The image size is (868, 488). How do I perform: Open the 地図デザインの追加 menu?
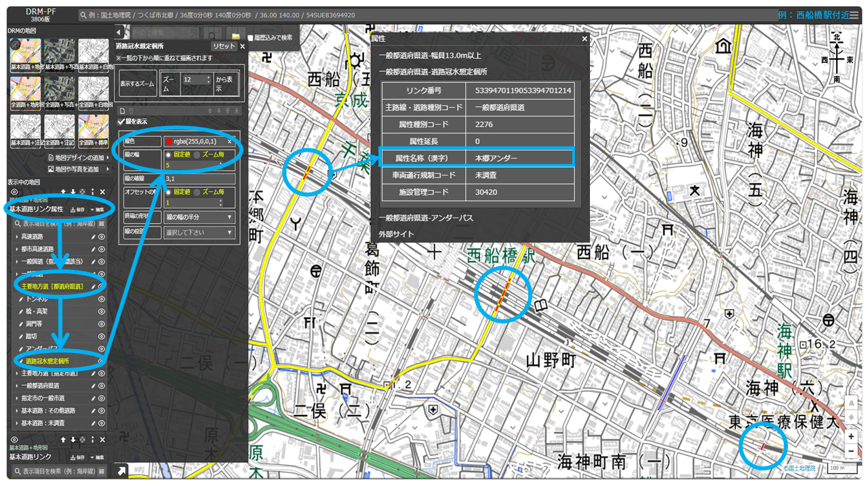click(78, 158)
